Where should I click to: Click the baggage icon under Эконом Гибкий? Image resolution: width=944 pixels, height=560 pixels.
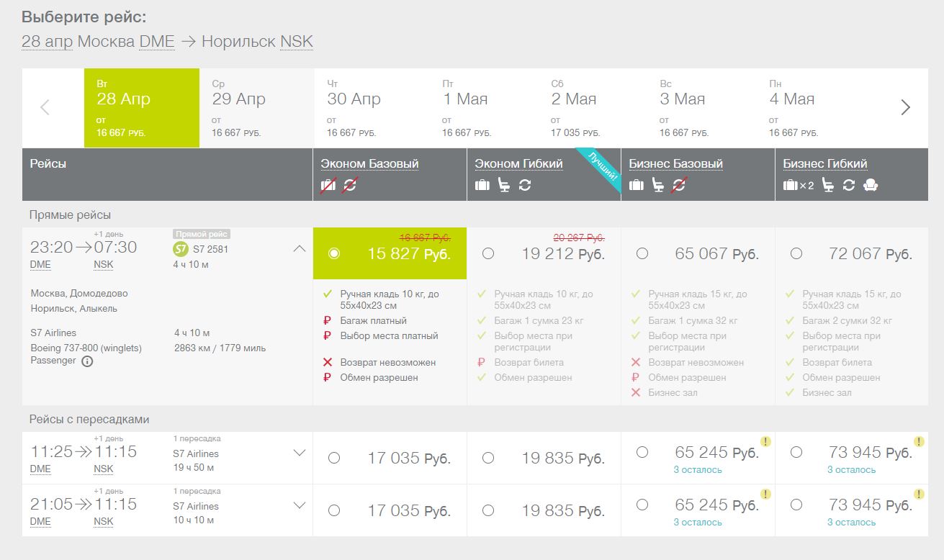coord(482,185)
